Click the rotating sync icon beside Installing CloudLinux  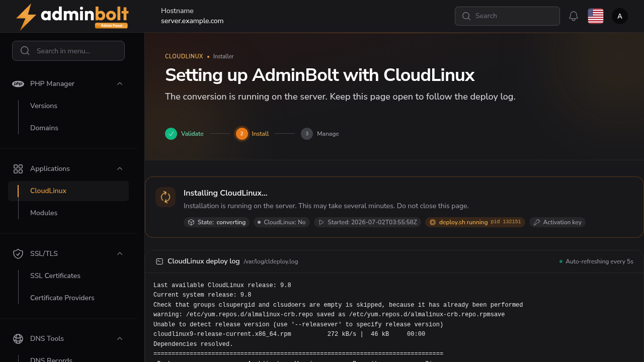click(x=166, y=197)
